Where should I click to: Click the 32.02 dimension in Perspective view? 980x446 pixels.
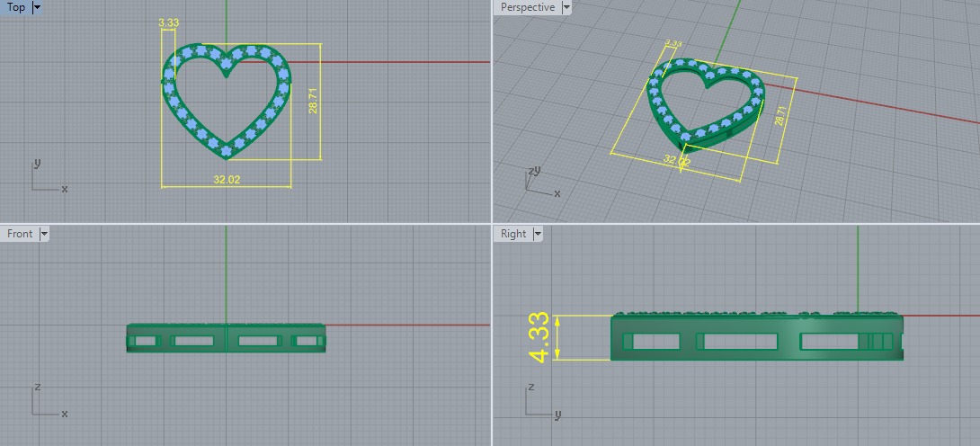coord(677,160)
